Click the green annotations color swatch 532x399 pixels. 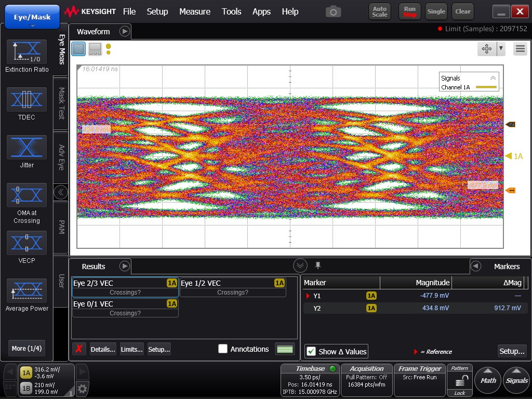(x=285, y=349)
